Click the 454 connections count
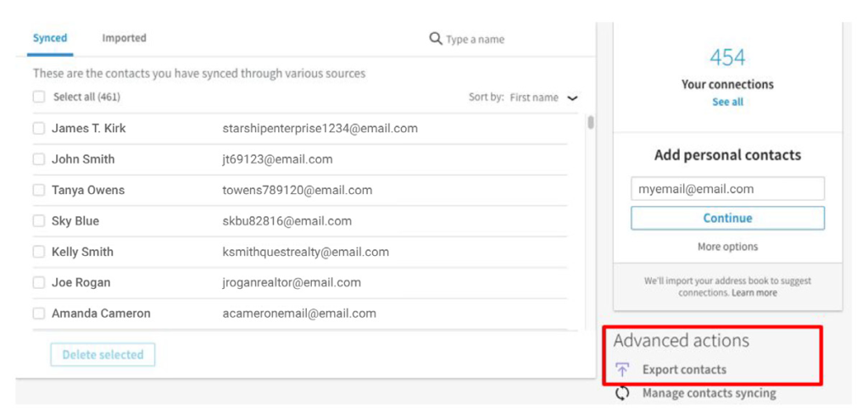Screen dimensions: 868x416 [727, 58]
